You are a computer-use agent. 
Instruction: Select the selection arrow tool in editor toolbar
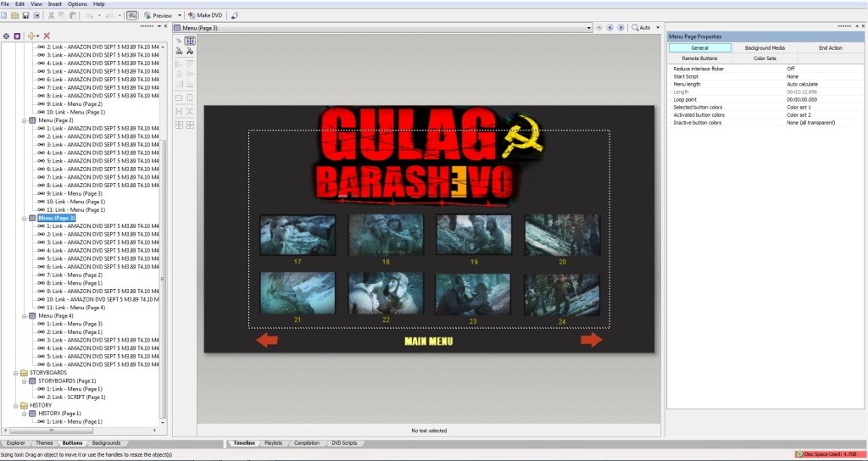tap(179, 41)
